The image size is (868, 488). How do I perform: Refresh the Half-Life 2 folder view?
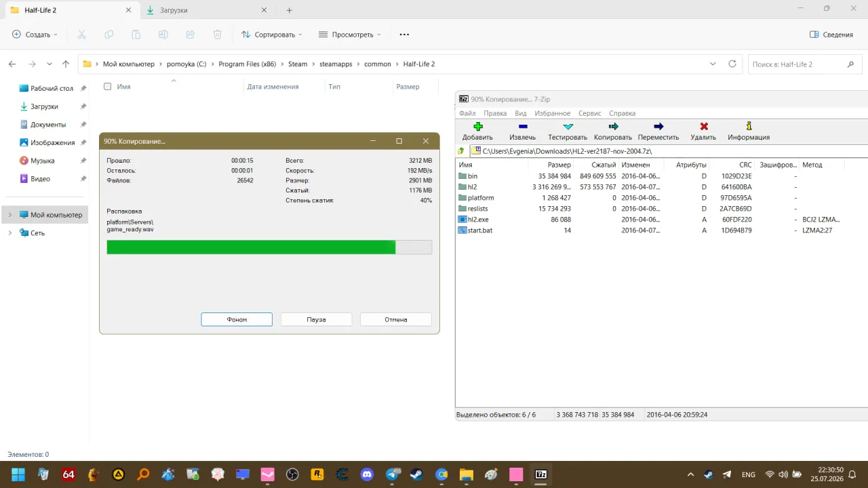(732, 64)
